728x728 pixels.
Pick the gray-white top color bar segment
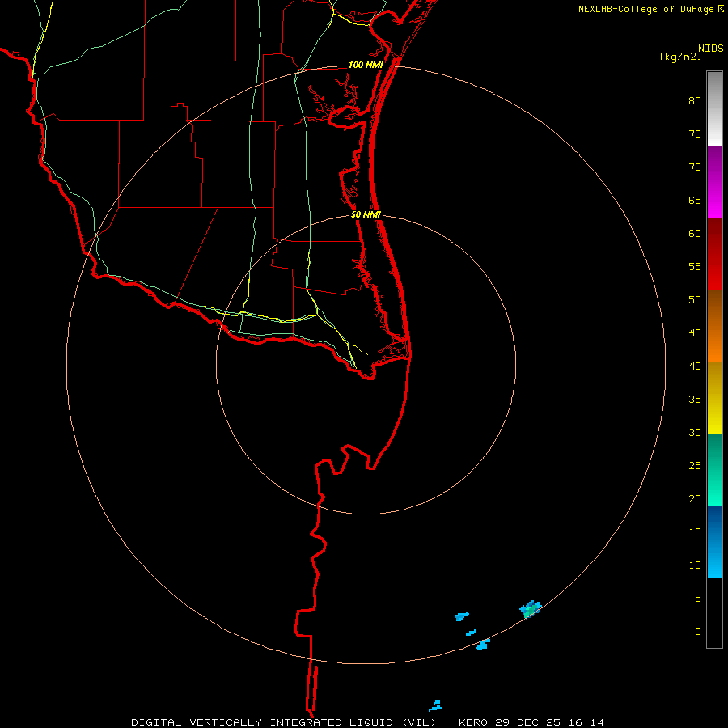tap(714, 108)
